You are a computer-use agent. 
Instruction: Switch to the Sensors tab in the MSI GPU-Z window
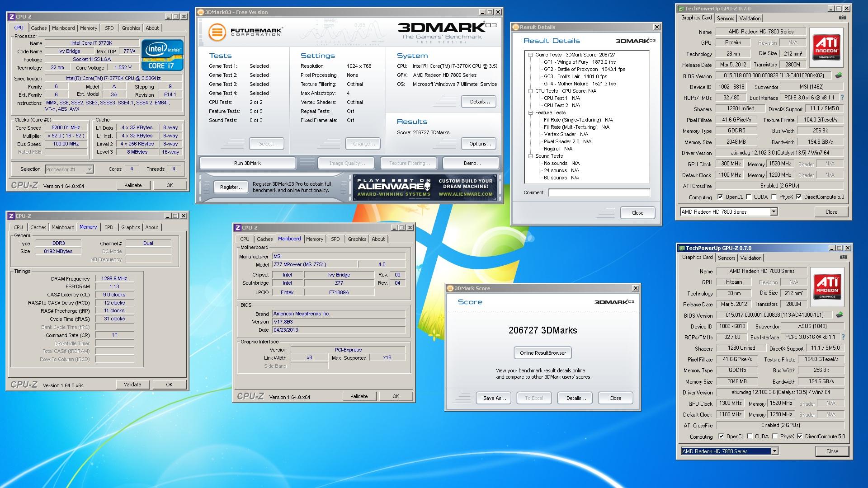pos(725,19)
